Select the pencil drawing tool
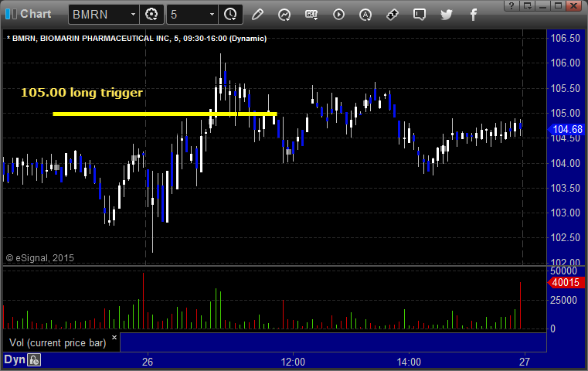This screenshot has height=371, width=588. click(257, 15)
